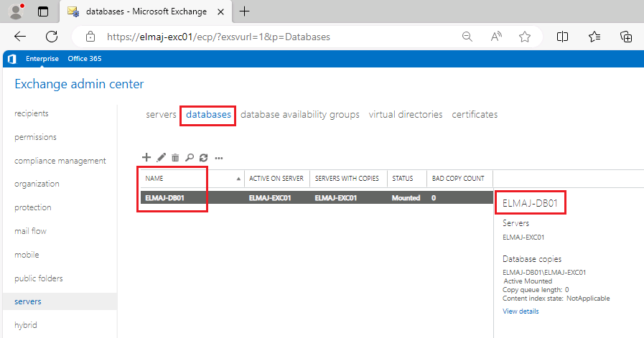Click the delete trash can icon

coord(175,157)
